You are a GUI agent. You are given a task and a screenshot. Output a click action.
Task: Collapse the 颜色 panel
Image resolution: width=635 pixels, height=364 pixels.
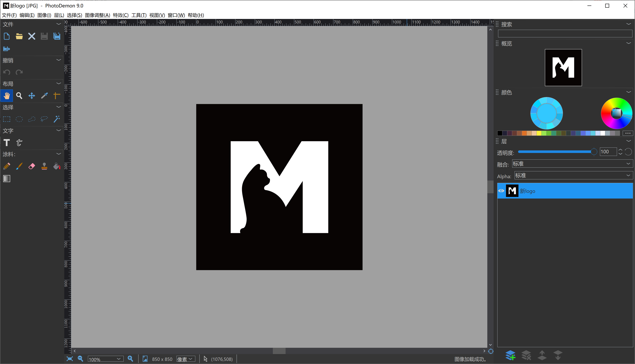point(629,92)
